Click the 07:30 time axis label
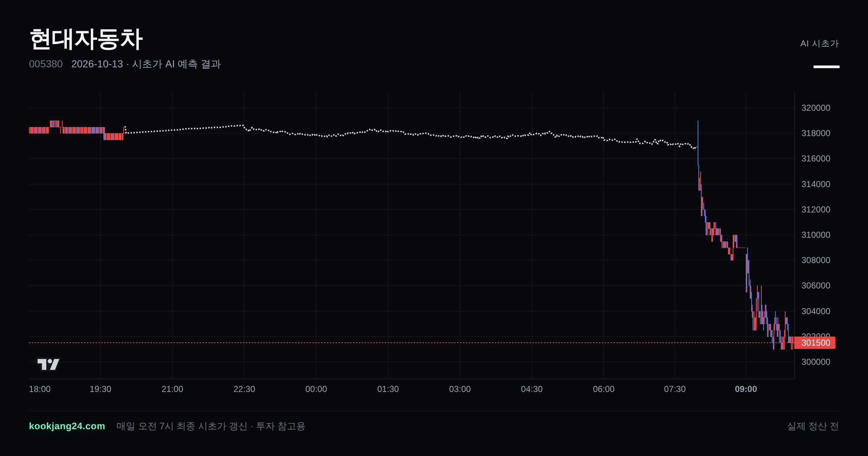 (675, 389)
